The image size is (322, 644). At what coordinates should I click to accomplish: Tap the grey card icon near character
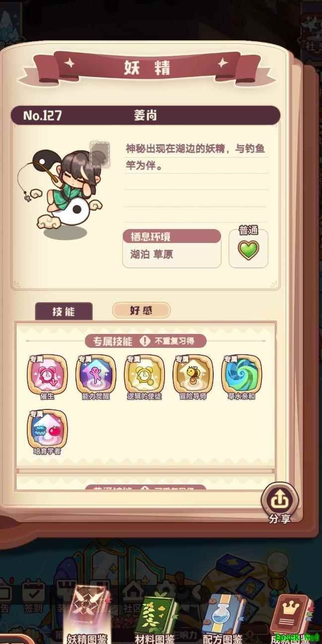click(100, 154)
